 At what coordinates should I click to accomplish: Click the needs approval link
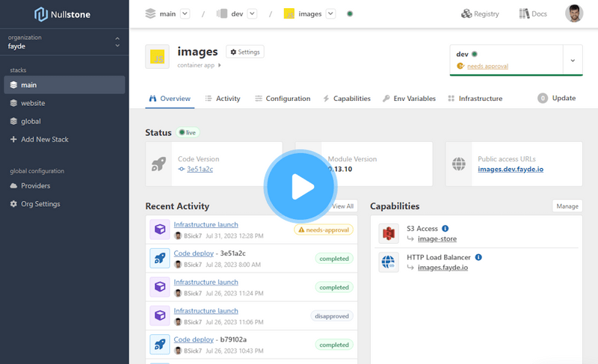pos(488,67)
